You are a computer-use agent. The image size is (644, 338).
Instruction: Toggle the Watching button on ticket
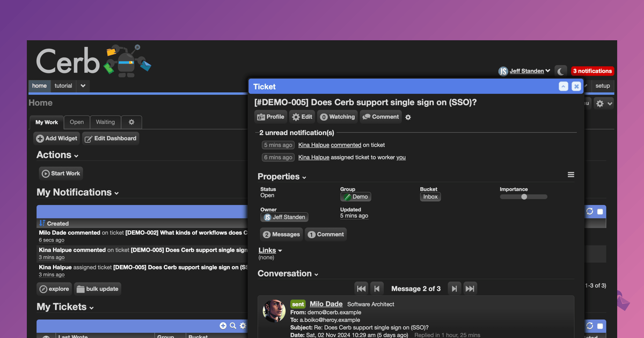pyautogui.click(x=338, y=116)
